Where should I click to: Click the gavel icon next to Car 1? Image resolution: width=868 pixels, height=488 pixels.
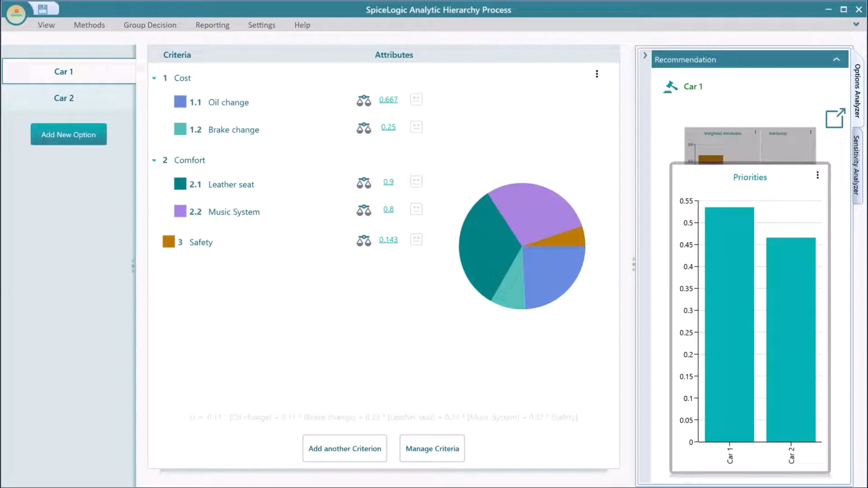tap(670, 86)
